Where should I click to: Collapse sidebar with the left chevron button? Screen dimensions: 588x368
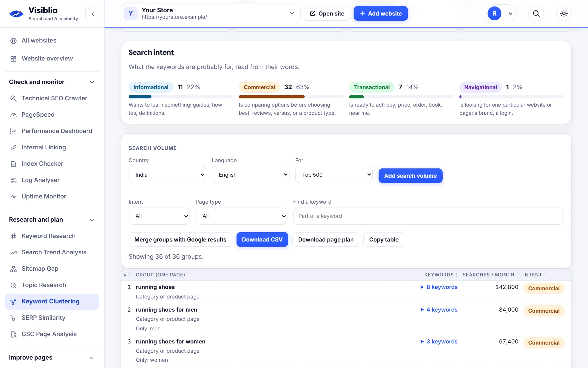coord(93,14)
